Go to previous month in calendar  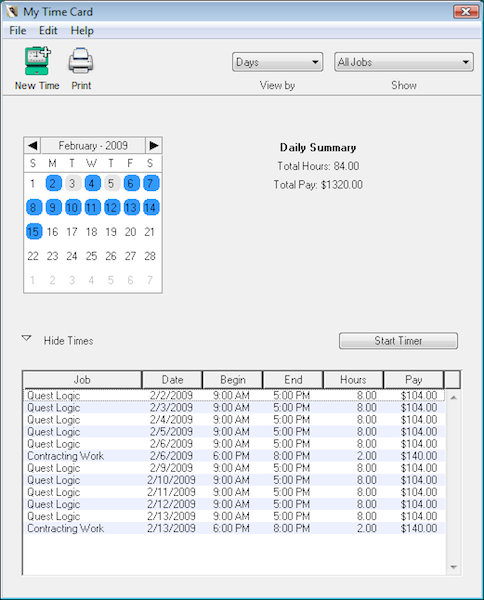pyautogui.click(x=33, y=145)
